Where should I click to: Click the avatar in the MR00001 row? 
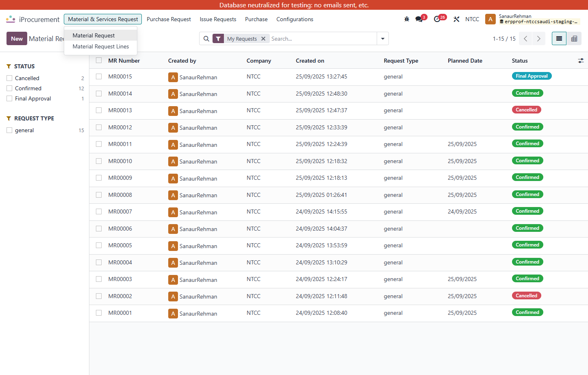pos(173,314)
